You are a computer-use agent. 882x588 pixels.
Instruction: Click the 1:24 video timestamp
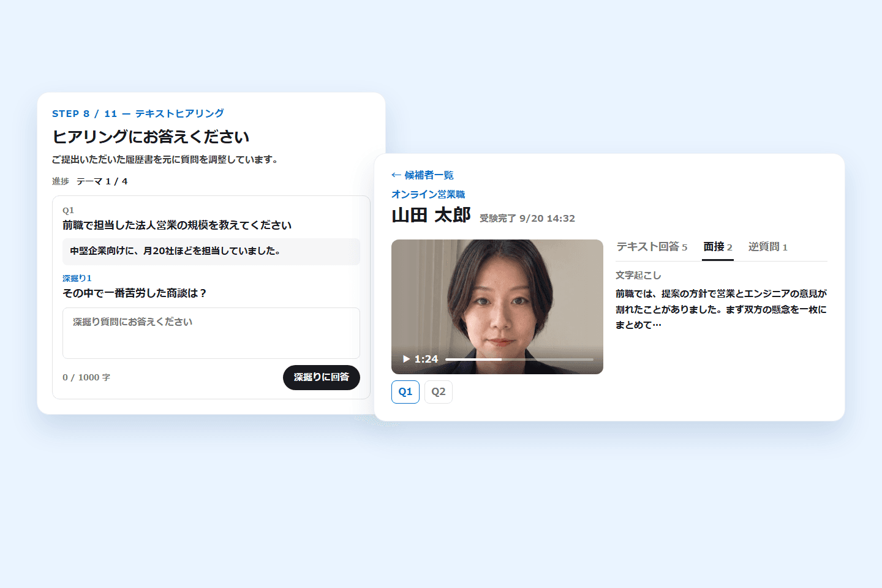click(426, 359)
